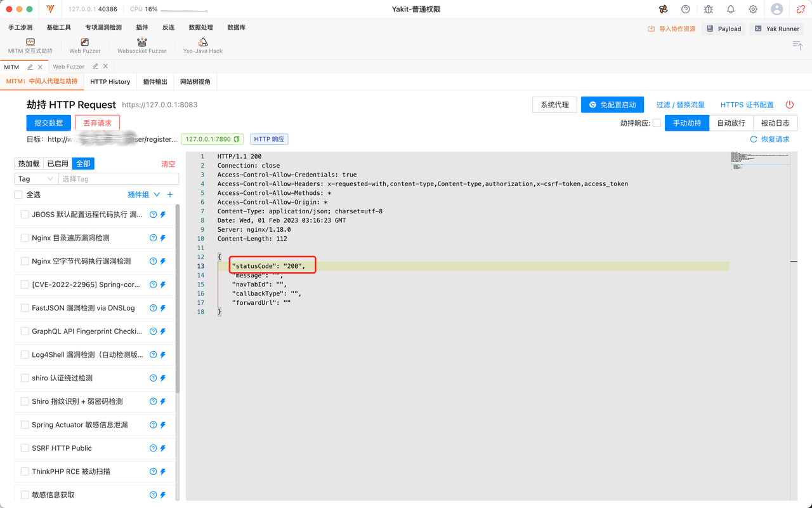Open the help question-mark icon in title bar

tap(686, 10)
